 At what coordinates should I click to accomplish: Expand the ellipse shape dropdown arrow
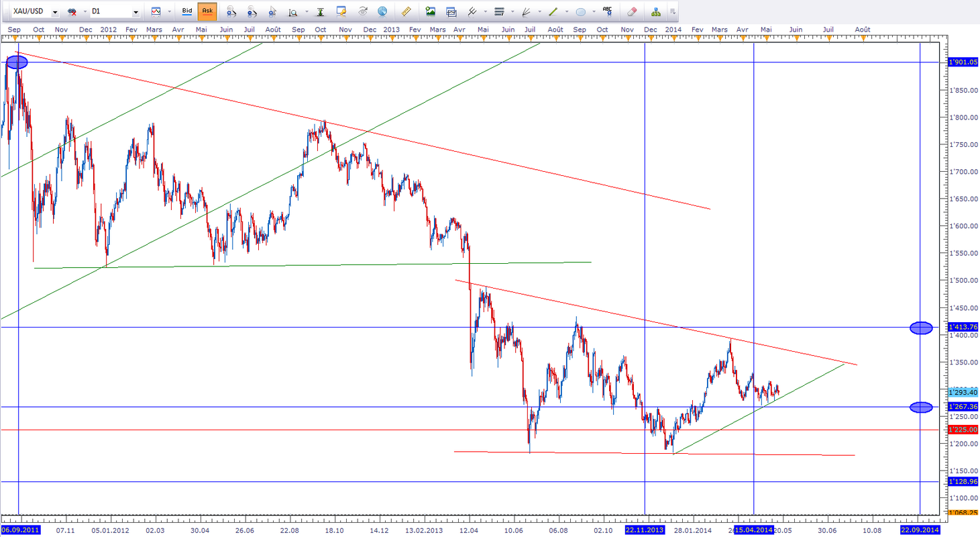(x=594, y=12)
